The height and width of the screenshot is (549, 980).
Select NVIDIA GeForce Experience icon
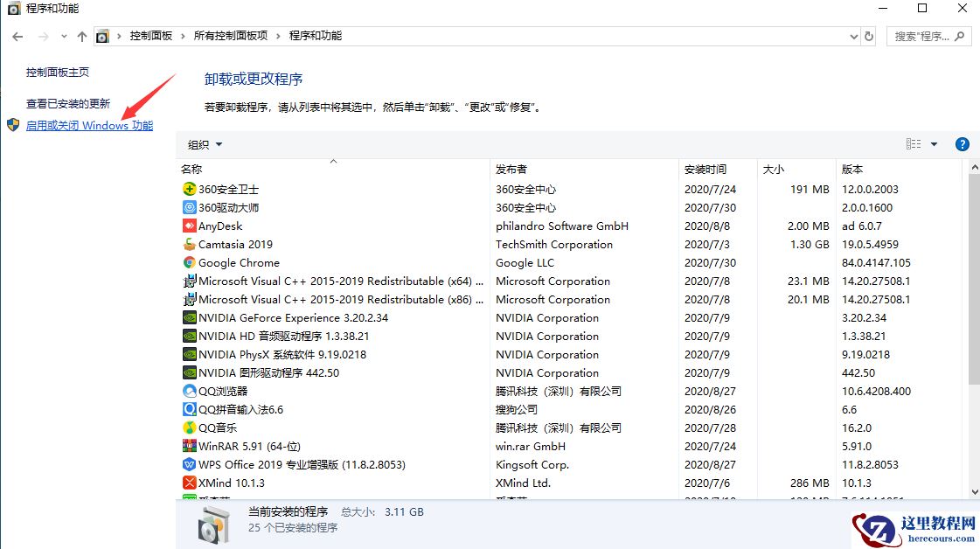tap(188, 317)
